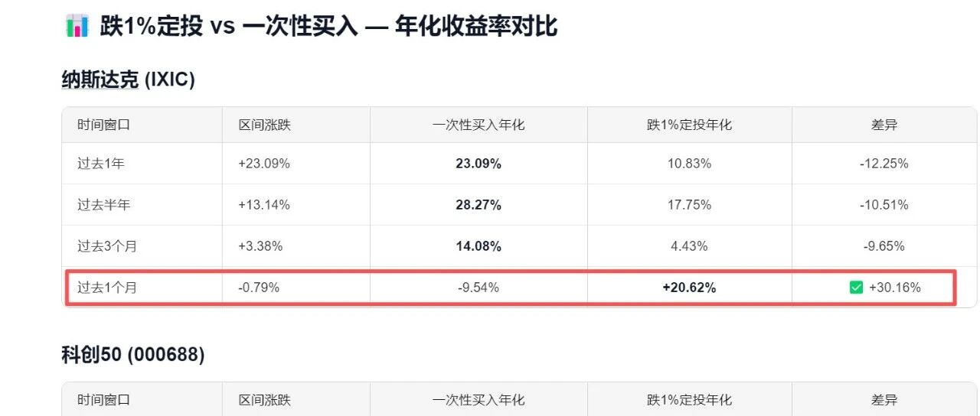Click the bold 23.09% lump-sum value
Image resolution: width=980 pixels, height=416 pixels.
tap(479, 164)
